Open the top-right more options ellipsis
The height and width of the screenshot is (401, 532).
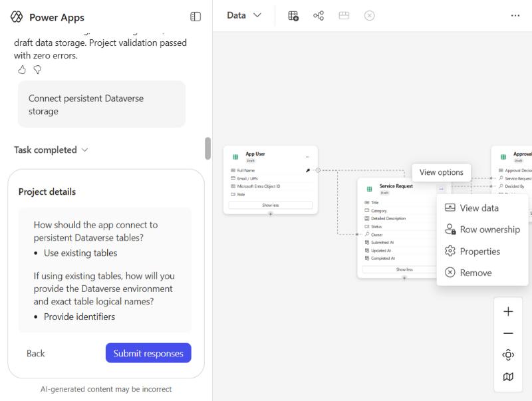pos(515,15)
